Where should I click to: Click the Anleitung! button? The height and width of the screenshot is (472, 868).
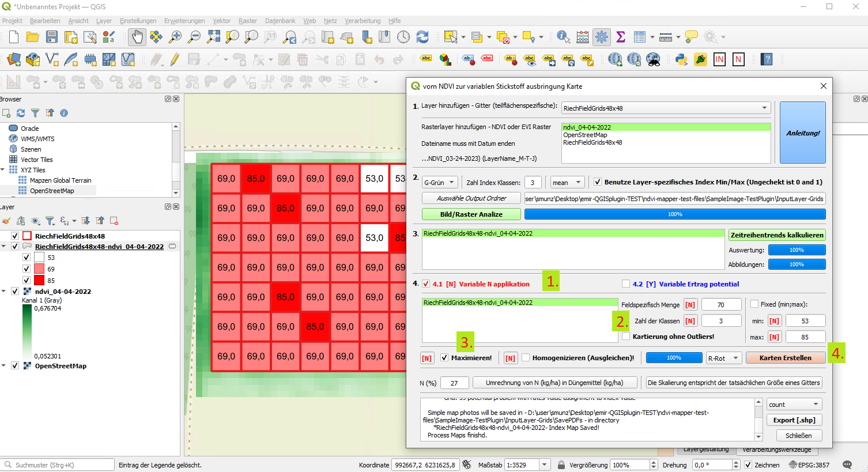click(x=803, y=133)
